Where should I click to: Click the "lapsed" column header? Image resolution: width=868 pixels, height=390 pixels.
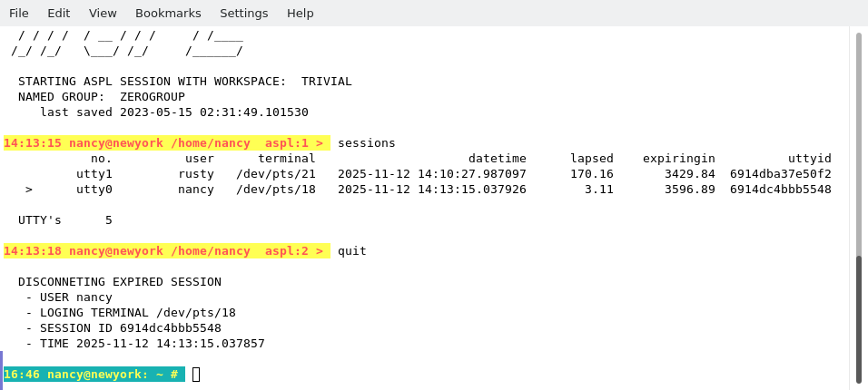tap(592, 159)
